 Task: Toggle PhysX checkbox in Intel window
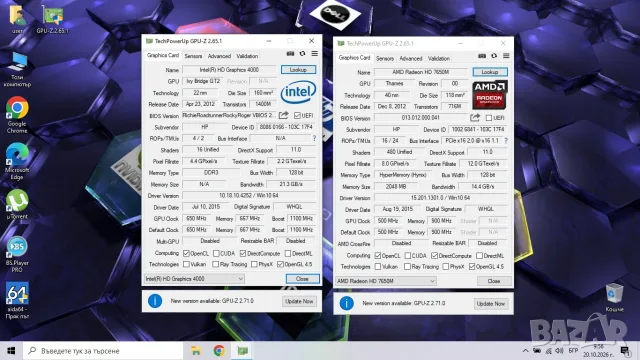pyautogui.click(x=254, y=264)
